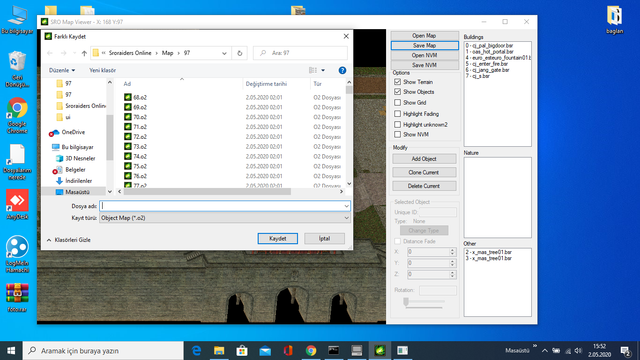Click Clone Current button

coord(424,172)
